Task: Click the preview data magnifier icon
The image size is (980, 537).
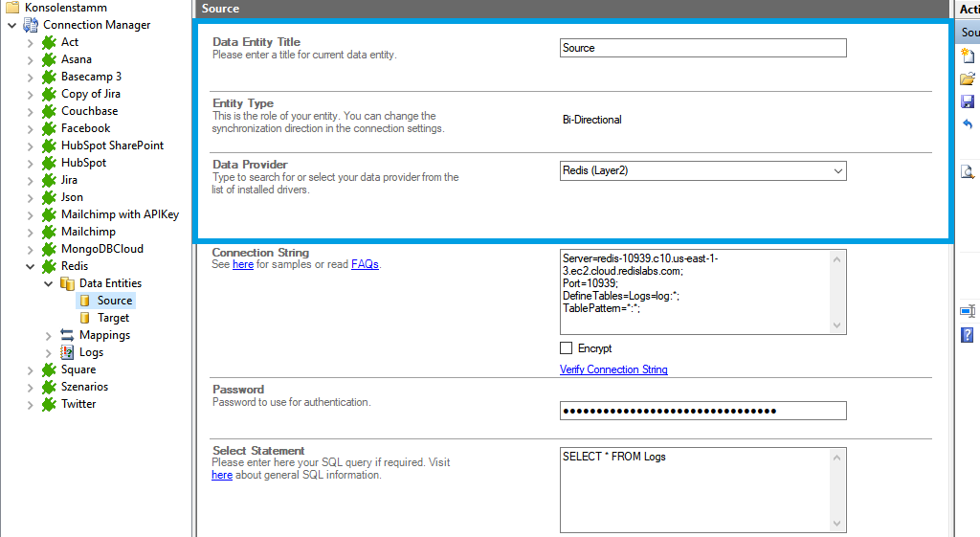Action: pyautogui.click(x=968, y=172)
